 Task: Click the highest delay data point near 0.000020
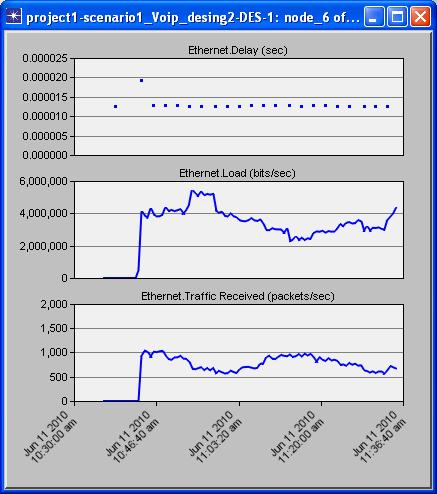141,80
